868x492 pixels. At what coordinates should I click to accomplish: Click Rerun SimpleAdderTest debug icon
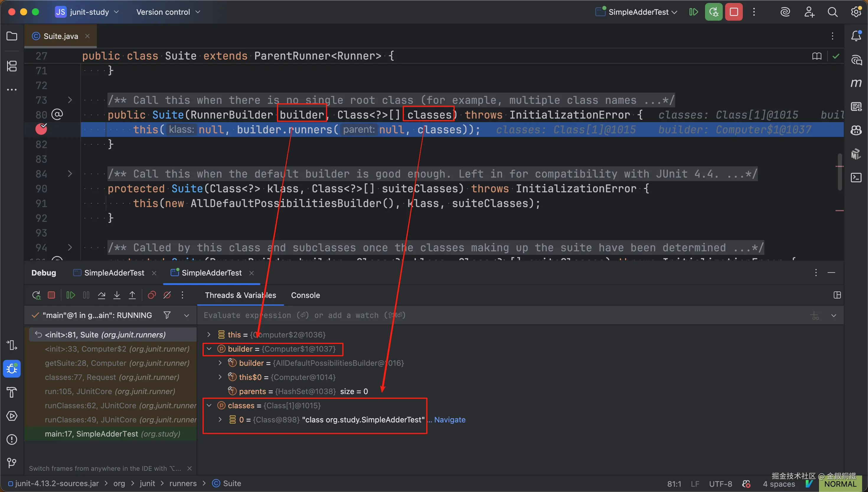pos(36,295)
